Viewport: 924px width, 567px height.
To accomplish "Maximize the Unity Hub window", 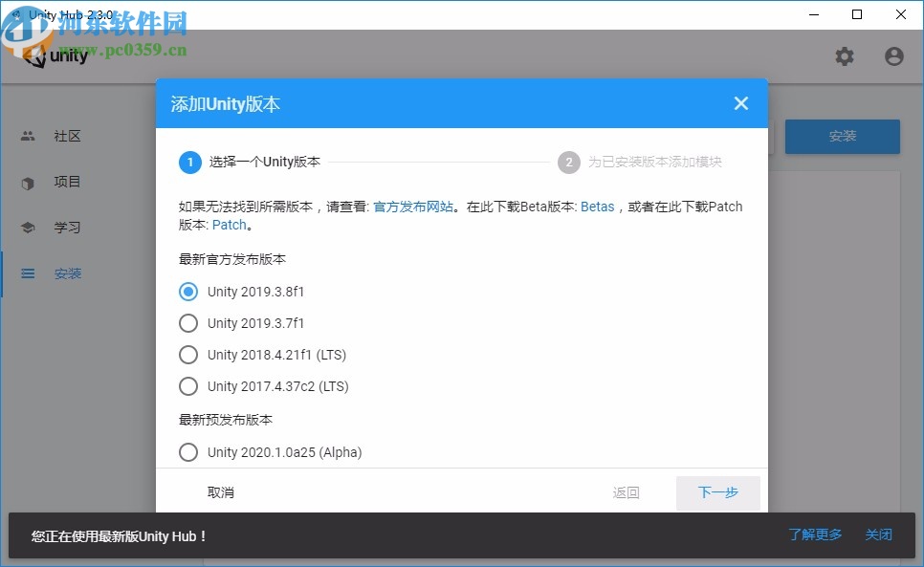I will [x=857, y=14].
